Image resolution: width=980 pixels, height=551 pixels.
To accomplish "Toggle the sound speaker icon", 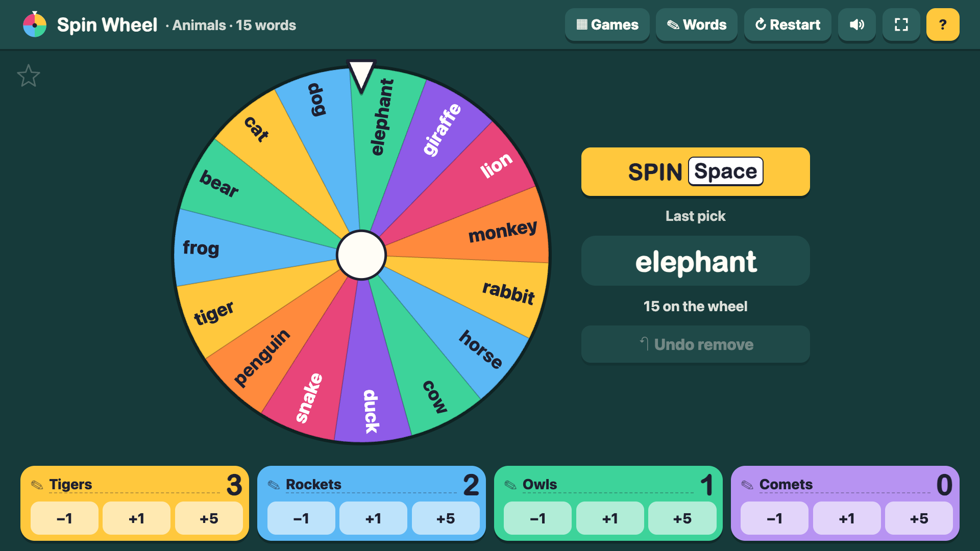I will point(857,24).
